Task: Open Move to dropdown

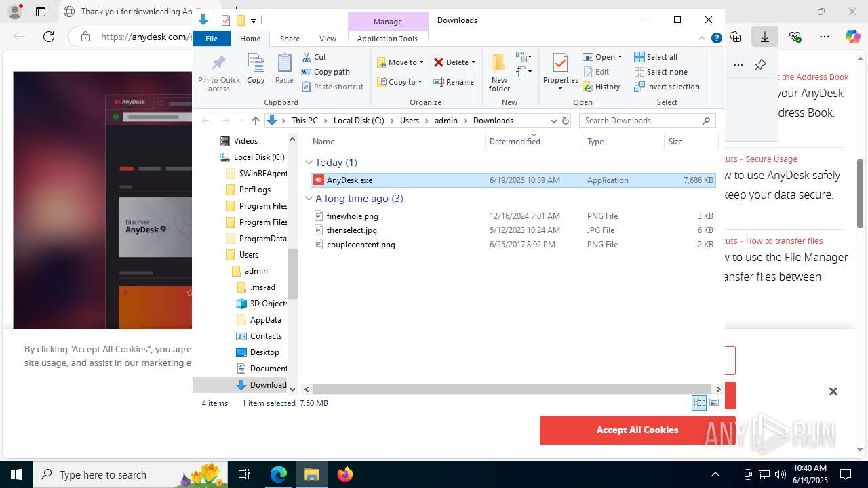Action: coord(400,62)
